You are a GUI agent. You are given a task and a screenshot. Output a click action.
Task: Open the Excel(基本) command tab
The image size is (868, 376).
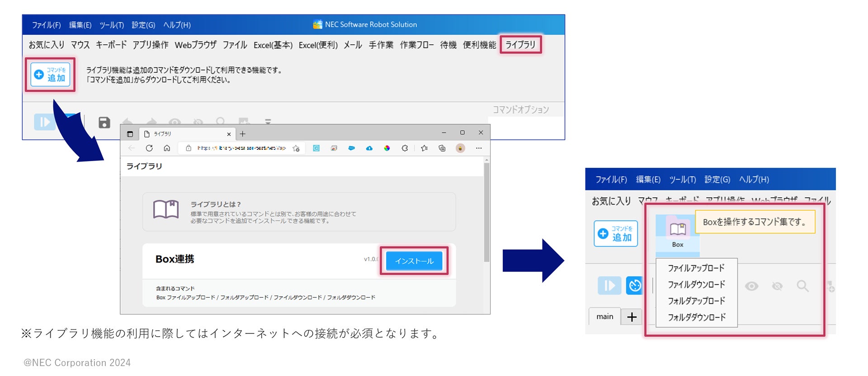point(273,45)
